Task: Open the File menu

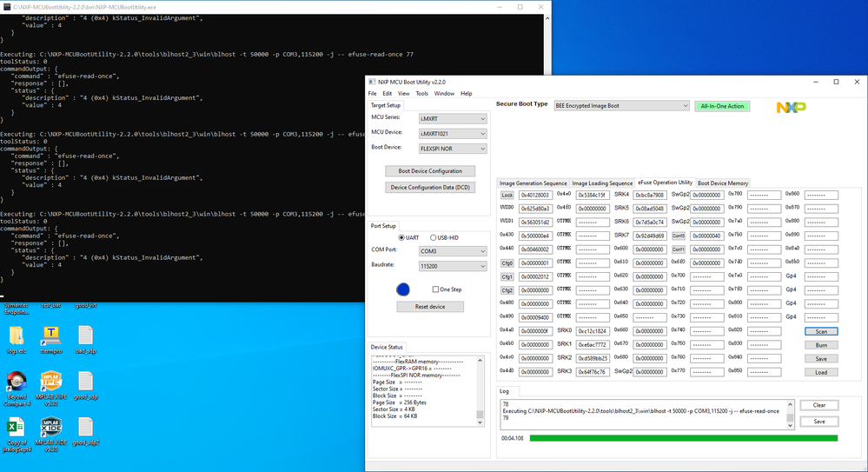Action: tap(372, 94)
